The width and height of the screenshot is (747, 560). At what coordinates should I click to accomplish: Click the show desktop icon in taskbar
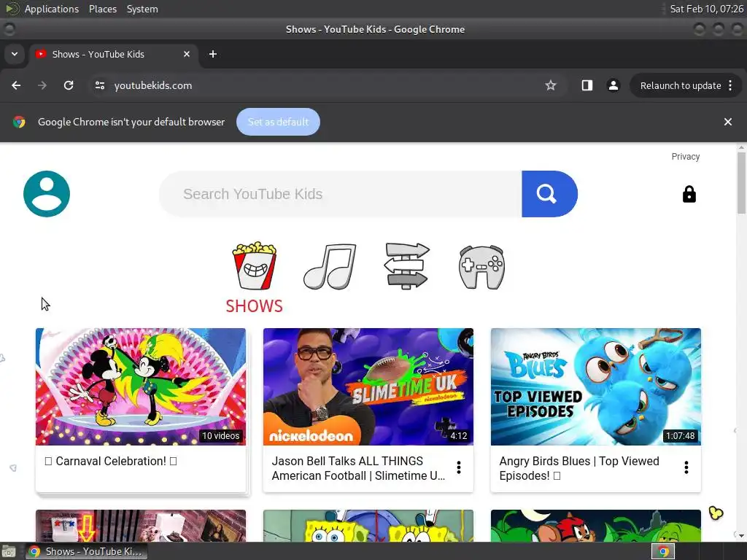(x=9, y=551)
